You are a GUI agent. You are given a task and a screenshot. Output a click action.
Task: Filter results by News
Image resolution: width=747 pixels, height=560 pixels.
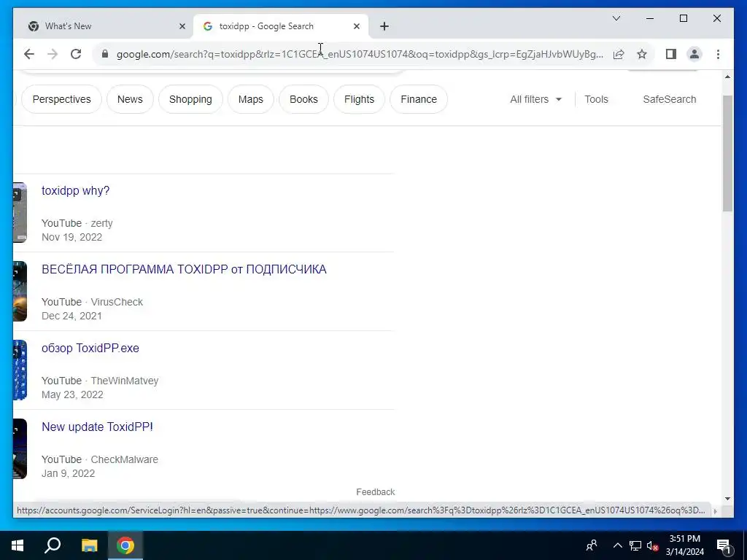coord(130,99)
